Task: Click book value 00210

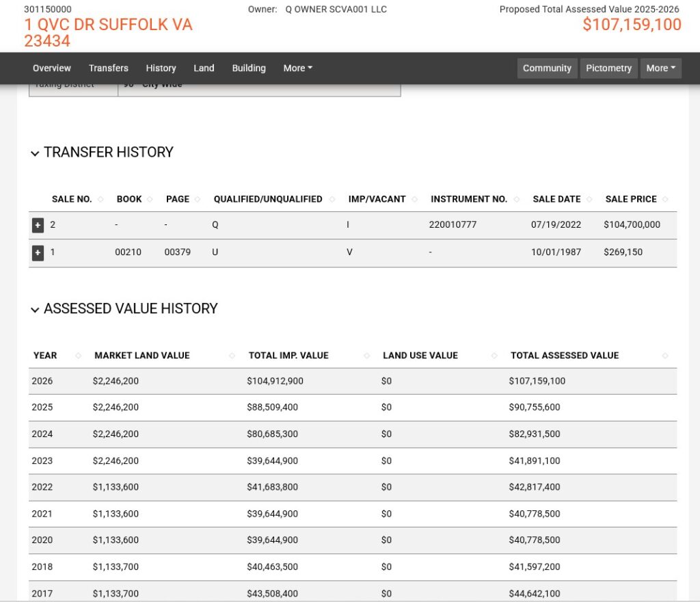Action: [x=128, y=252]
